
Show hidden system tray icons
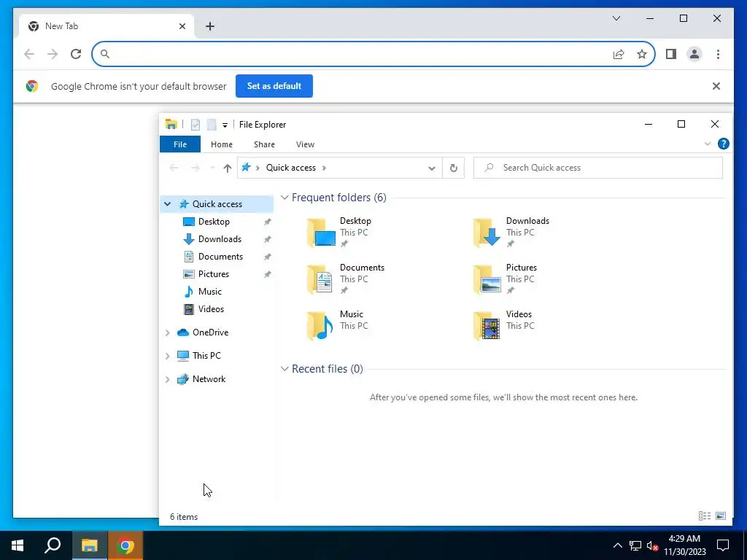coord(617,545)
